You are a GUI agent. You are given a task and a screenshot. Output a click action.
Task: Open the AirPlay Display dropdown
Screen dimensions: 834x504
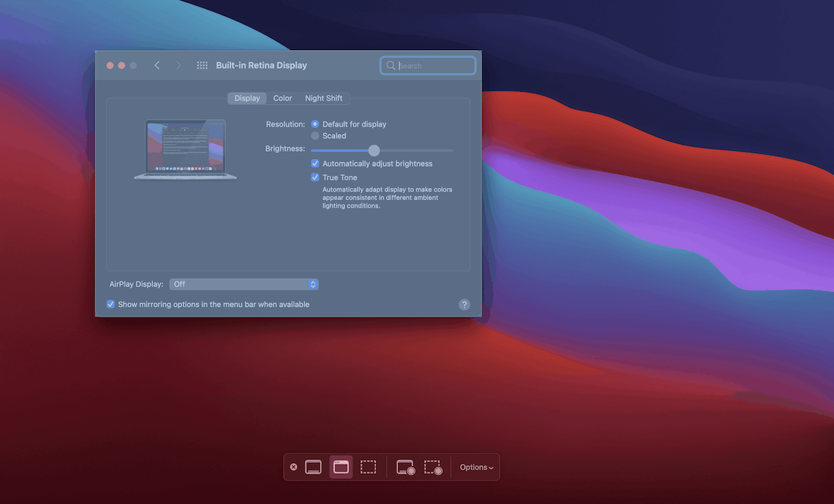coord(243,284)
